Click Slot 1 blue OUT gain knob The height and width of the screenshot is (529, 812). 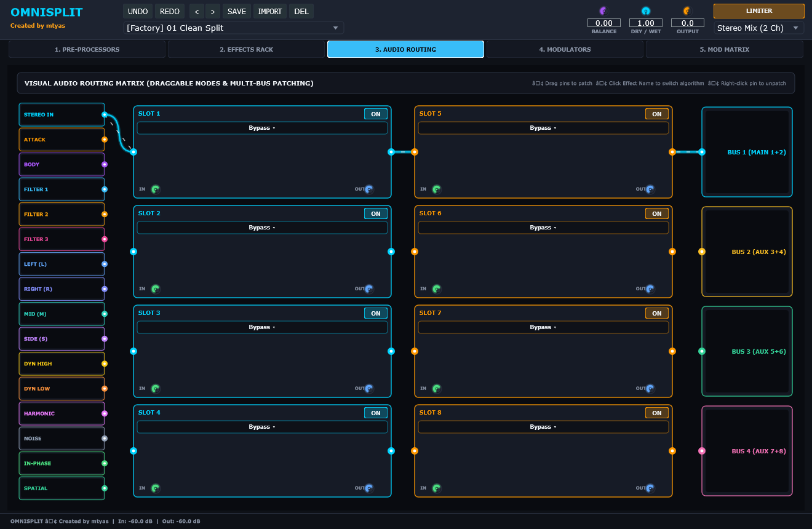(x=369, y=189)
